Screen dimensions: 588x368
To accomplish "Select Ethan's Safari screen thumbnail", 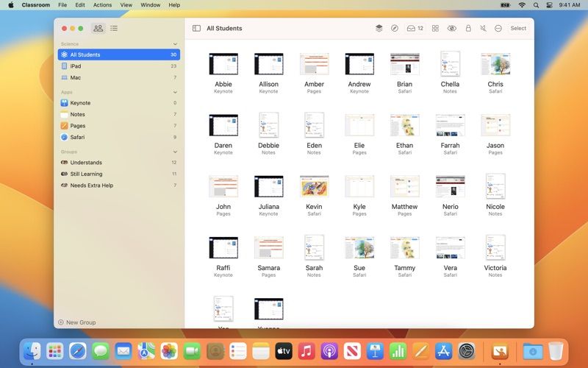I will (405, 125).
